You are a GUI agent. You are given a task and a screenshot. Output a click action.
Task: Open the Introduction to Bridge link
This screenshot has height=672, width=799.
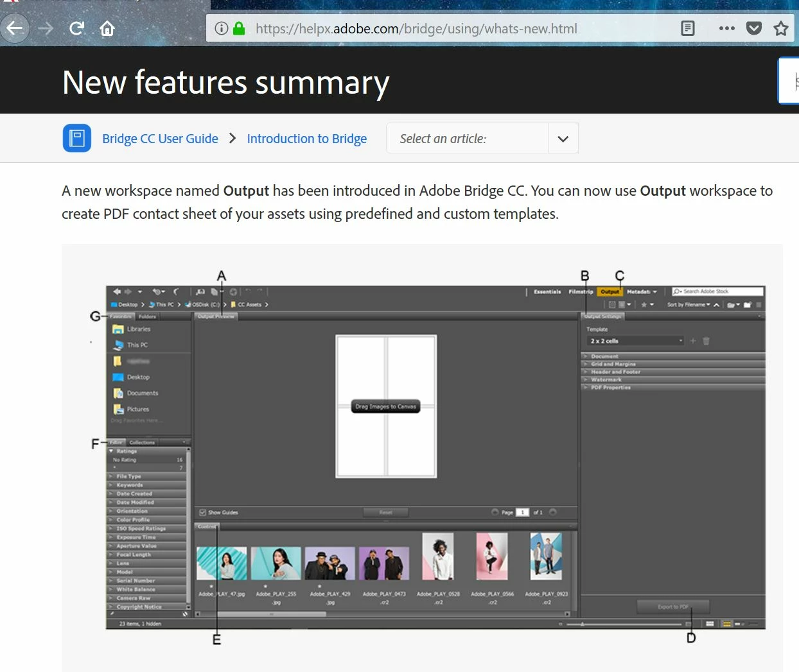[x=307, y=139]
